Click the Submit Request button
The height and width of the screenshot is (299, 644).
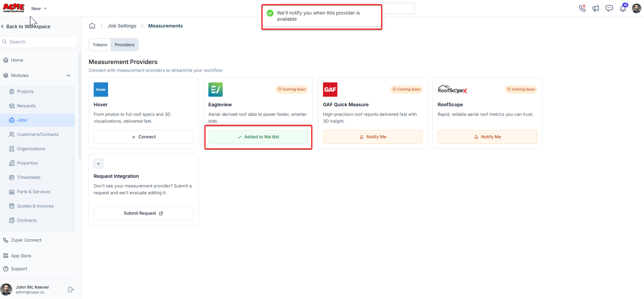(x=144, y=213)
